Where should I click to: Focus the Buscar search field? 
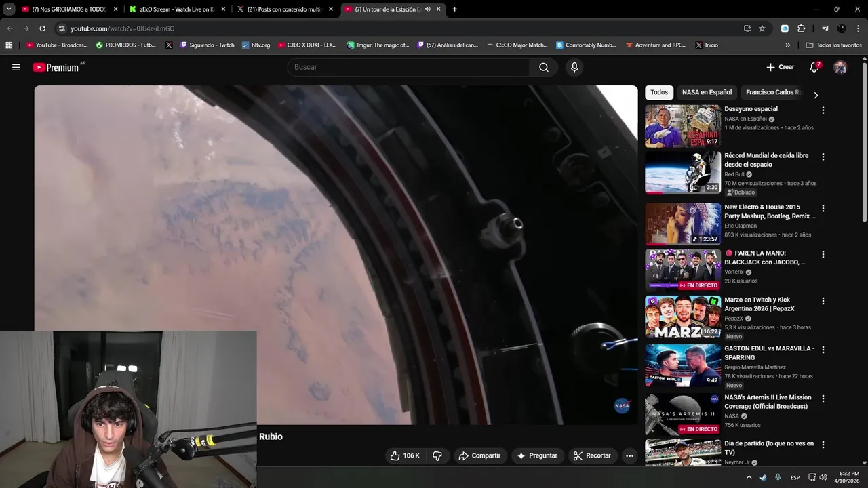tap(409, 67)
